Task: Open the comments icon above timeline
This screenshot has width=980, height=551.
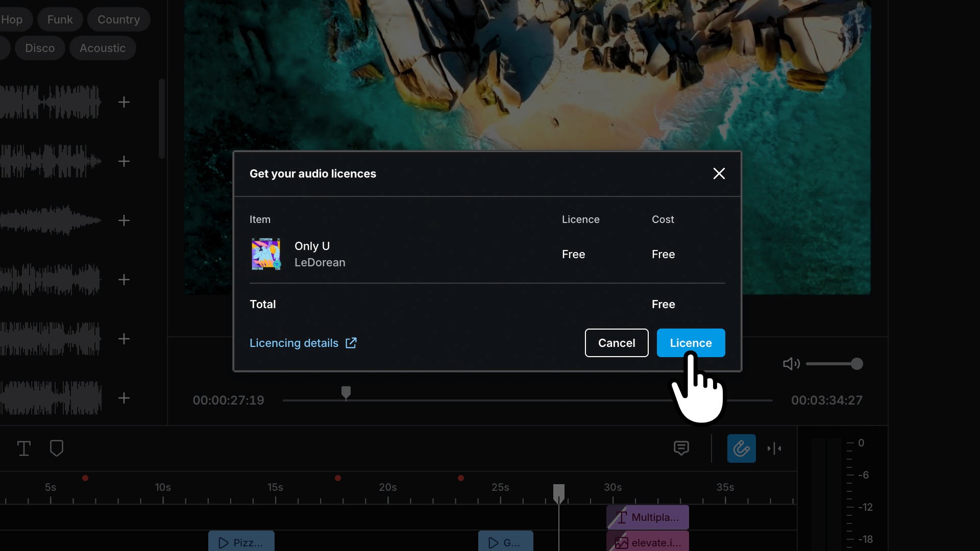Action: tap(681, 448)
